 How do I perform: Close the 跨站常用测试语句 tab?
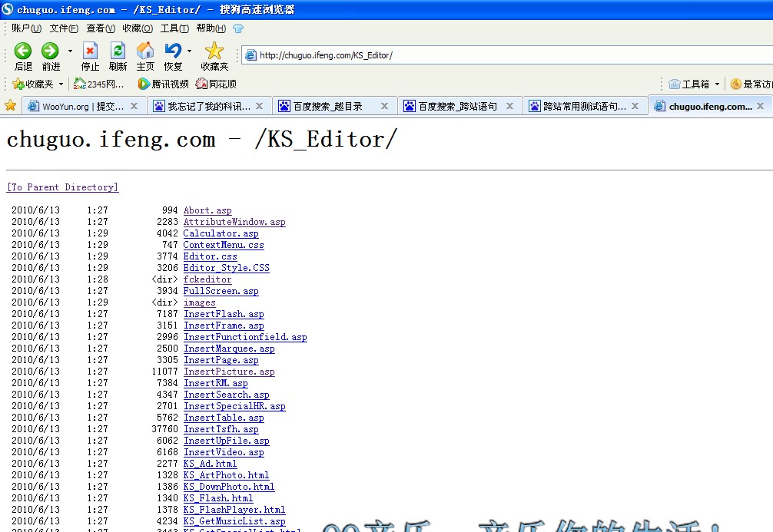(x=635, y=106)
